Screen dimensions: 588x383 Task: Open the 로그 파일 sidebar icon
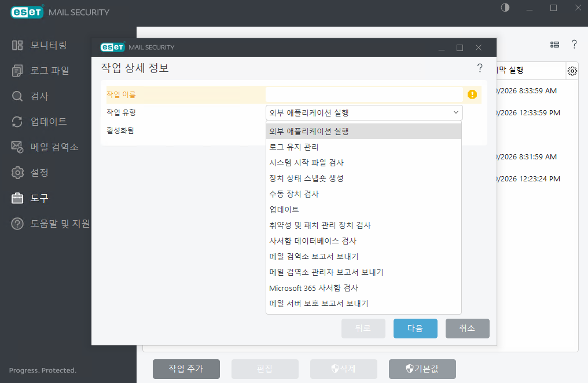coord(17,71)
